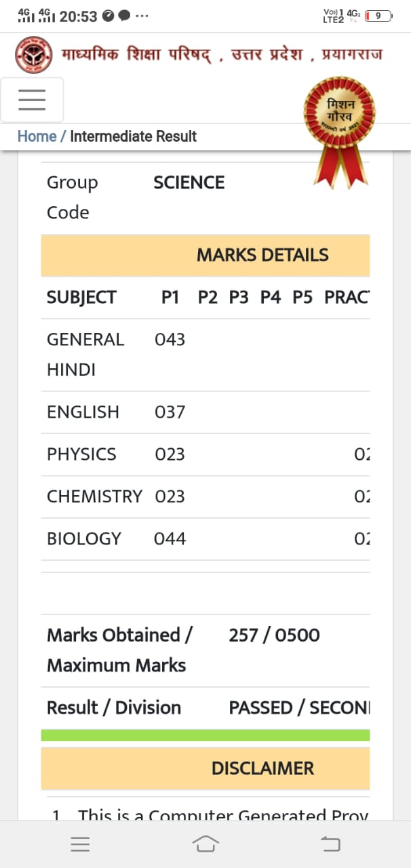Select the GENERAL HINDI subject row
The image size is (411, 868).
tap(85, 354)
